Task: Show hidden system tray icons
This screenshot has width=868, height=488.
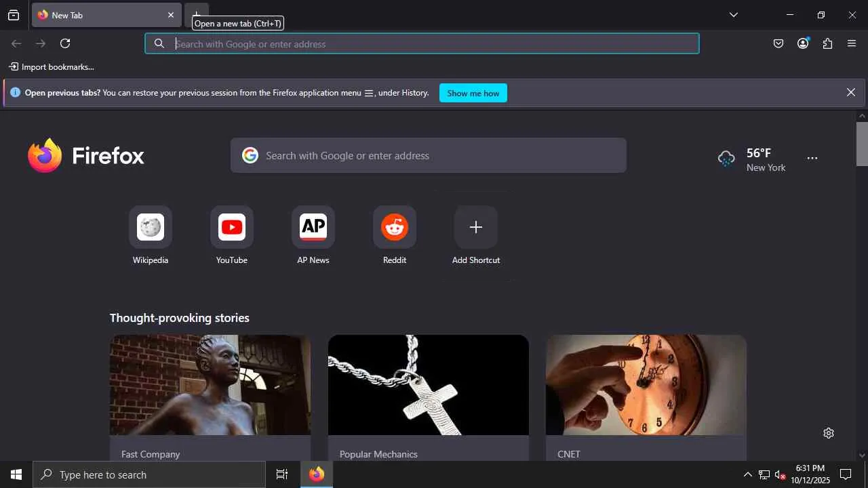Action: (747, 474)
